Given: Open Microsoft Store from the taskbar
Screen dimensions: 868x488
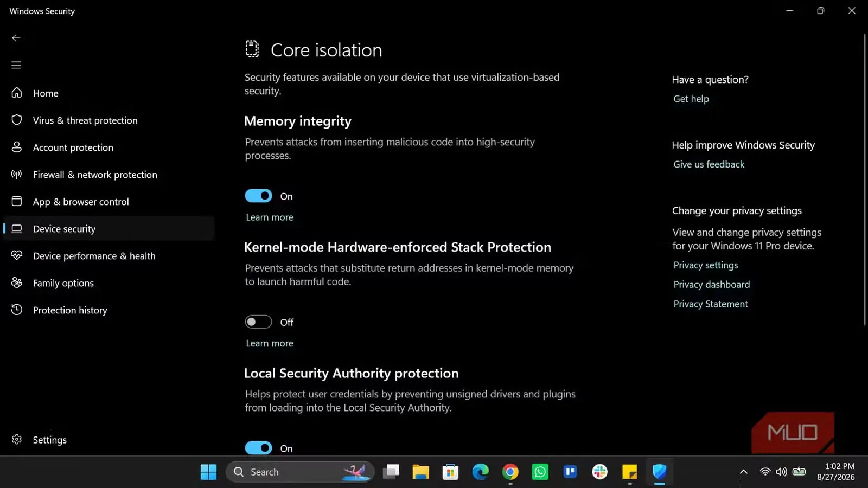Looking at the screenshot, I should (450, 472).
